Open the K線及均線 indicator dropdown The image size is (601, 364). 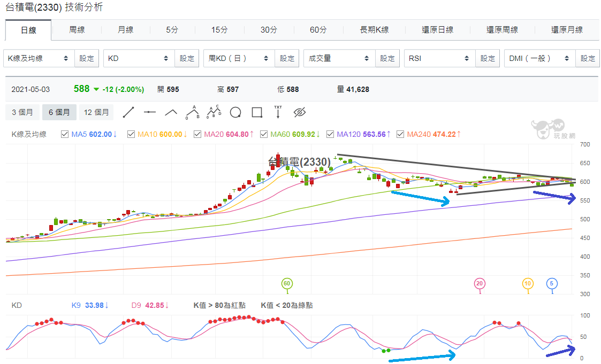[39, 58]
